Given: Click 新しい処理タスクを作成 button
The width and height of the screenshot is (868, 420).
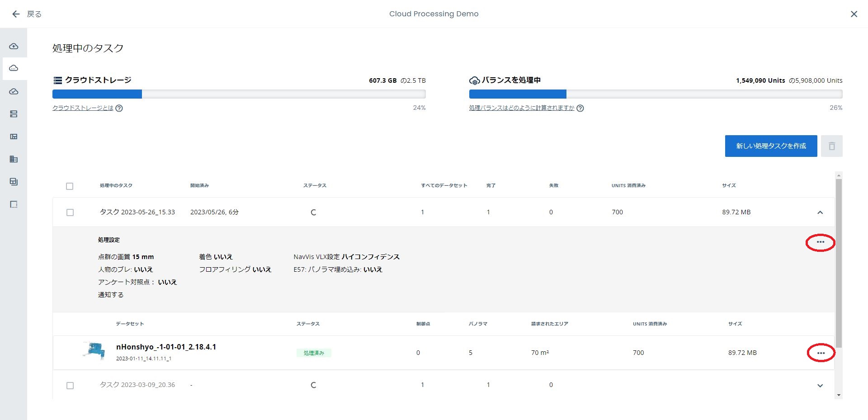Looking at the screenshot, I should (771, 146).
